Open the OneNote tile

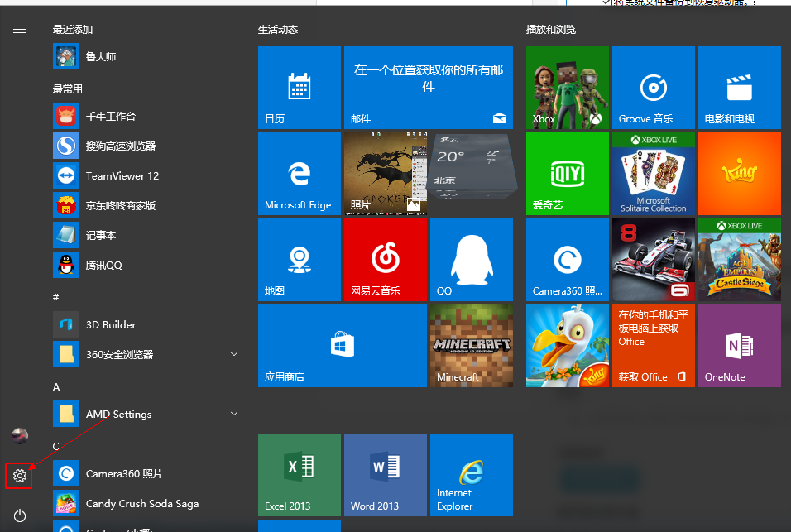click(740, 345)
